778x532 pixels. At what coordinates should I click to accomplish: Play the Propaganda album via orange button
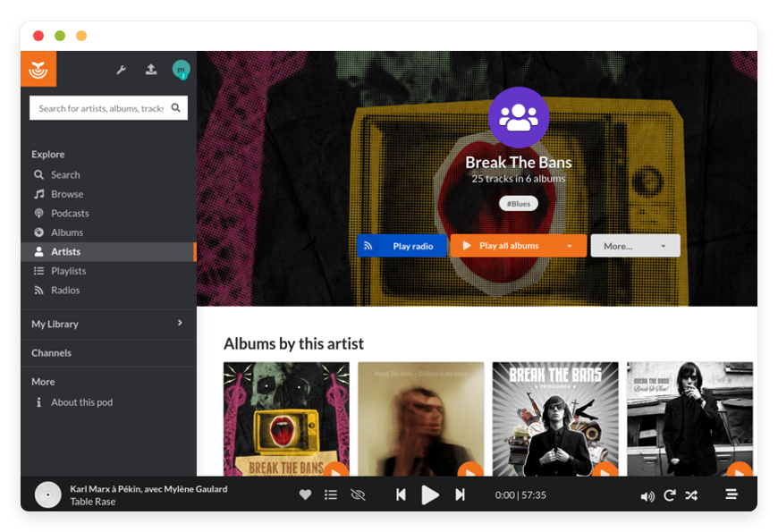605,470
